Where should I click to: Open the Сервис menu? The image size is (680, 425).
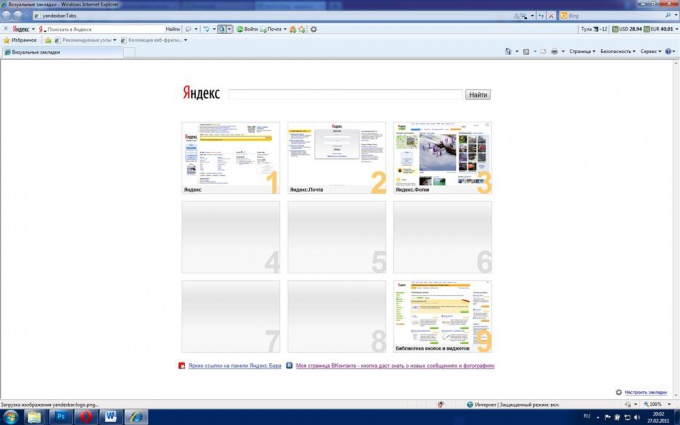click(x=651, y=51)
